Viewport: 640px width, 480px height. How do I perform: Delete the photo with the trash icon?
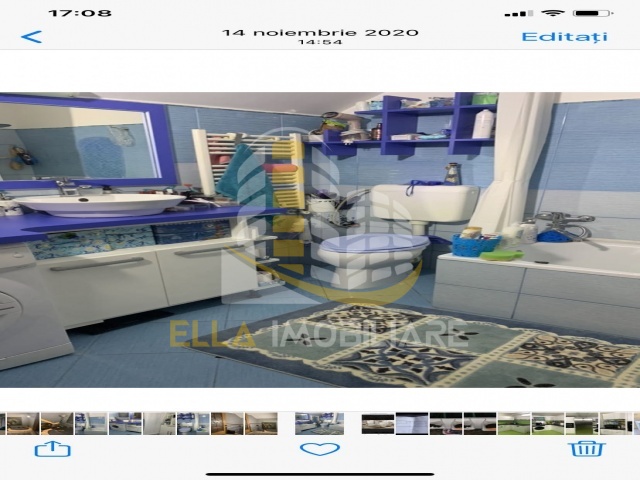point(587,449)
